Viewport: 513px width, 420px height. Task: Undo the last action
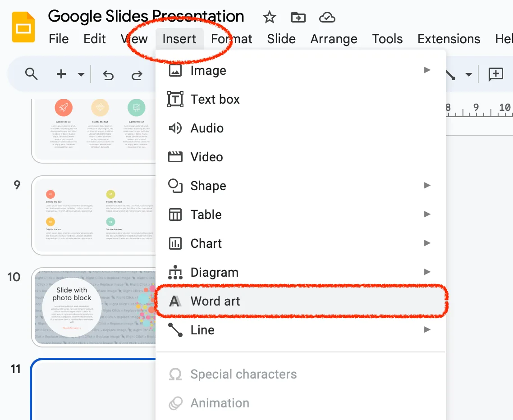[108, 75]
